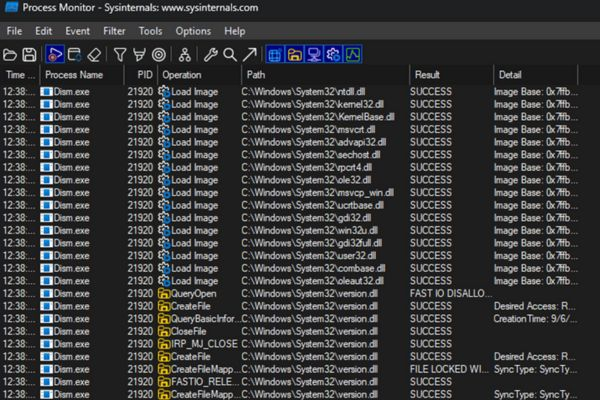
Task: Click the Highlight icon in toolbar
Action: [x=139, y=54]
